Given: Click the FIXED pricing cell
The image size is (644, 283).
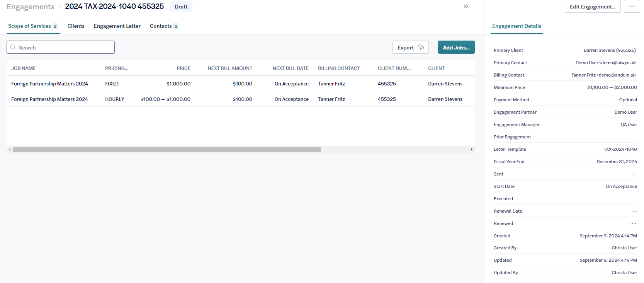Looking at the screenshot, I should 112,84.
